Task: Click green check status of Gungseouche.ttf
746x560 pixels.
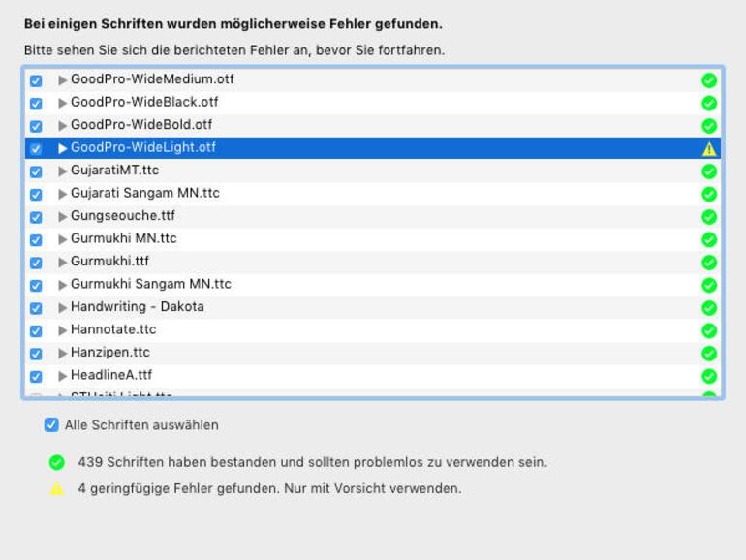Action: point(708,217)
